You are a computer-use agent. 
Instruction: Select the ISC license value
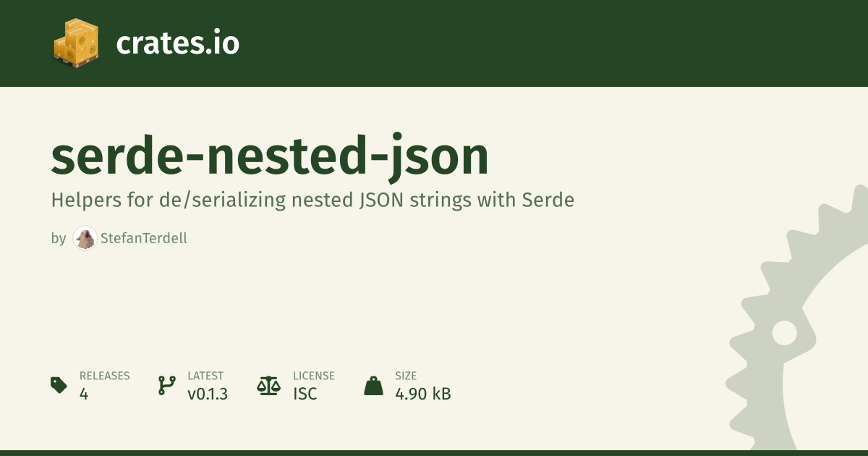coord(305,394)
